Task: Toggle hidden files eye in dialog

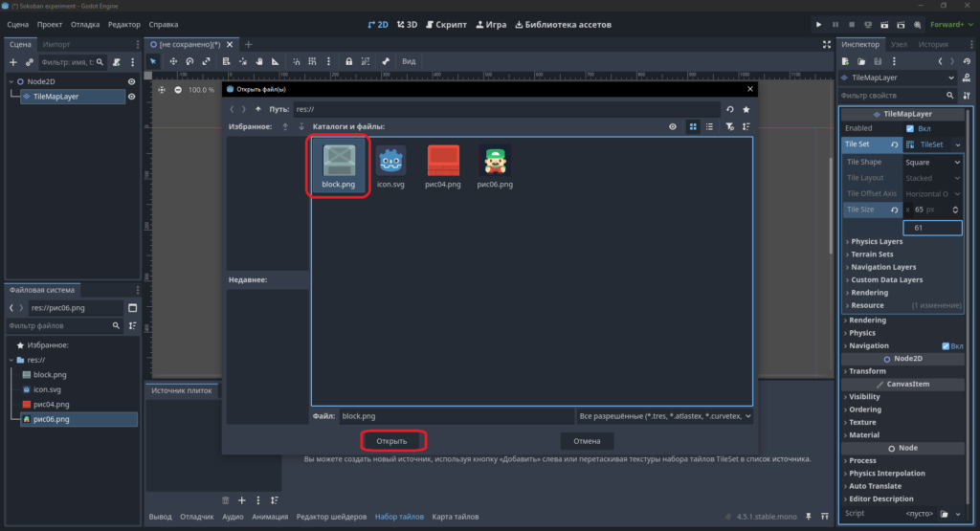Action: [673, 126]
